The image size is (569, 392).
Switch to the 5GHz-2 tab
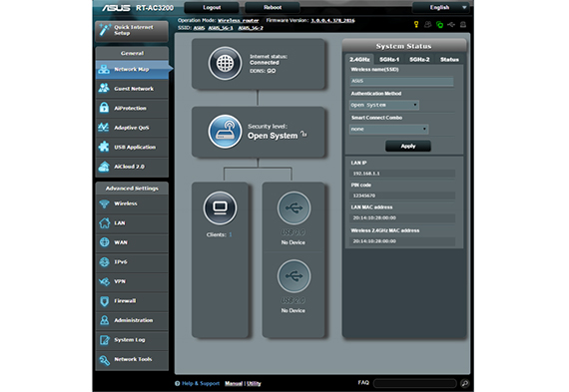click(419, 59)
